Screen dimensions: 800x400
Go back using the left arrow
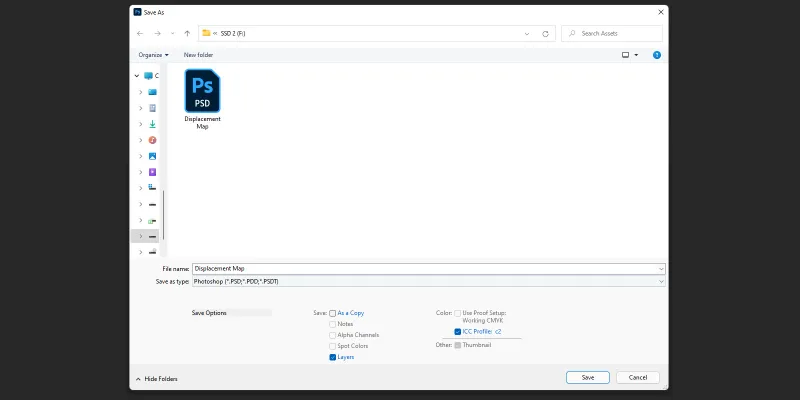pos(140,34)
